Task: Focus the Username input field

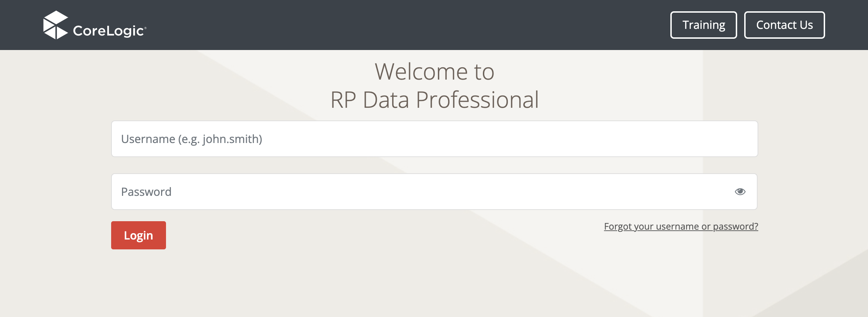Action: click(434, 139)
